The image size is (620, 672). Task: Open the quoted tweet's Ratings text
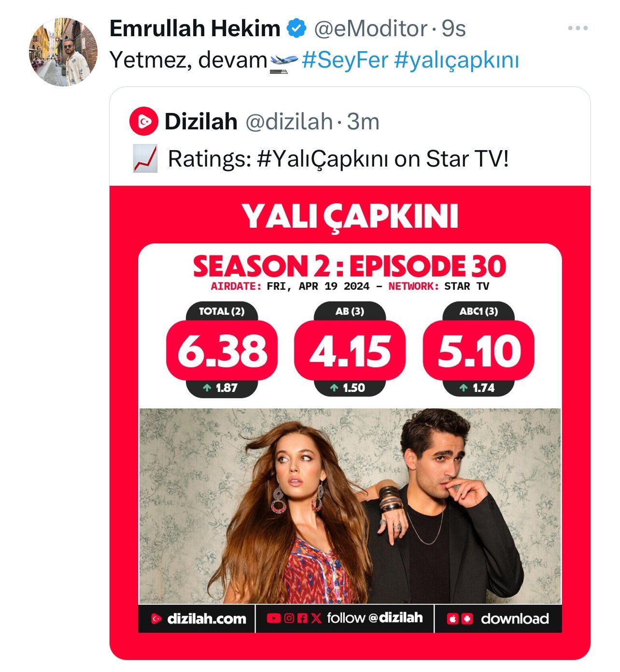(338, 159)
